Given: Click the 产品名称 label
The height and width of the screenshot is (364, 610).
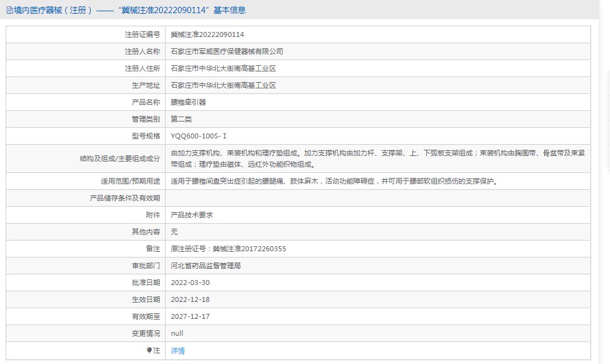Looking at the screenshot, I should pos(146,102).
